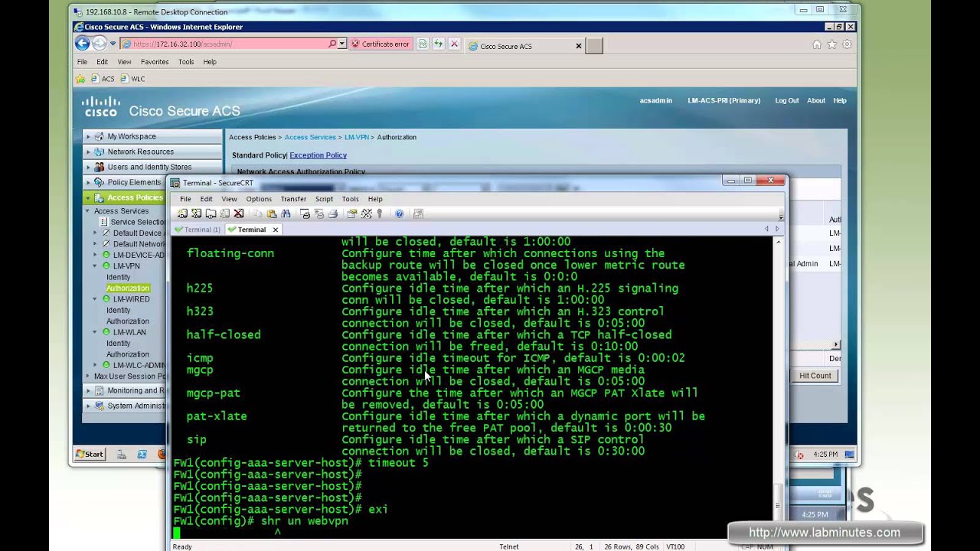Close active Terminal tab in SecureCRT

click(x=276, y=230)
